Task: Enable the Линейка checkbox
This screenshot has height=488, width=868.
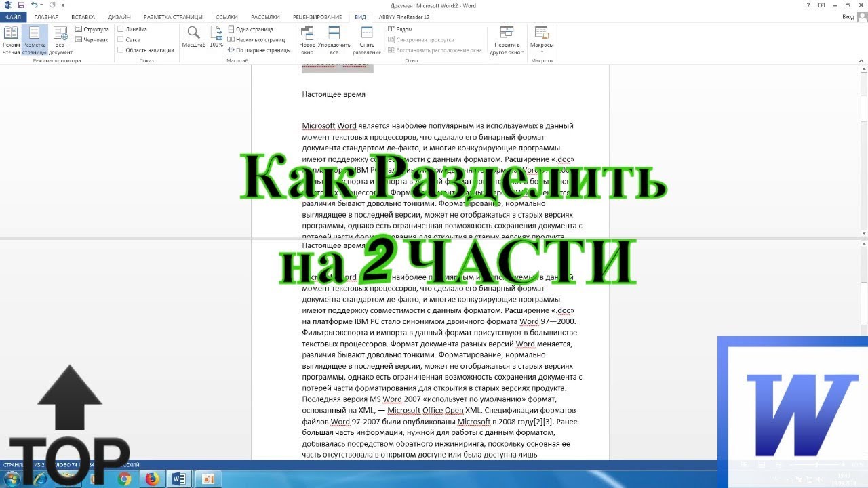Action: [x=121, y=29]
